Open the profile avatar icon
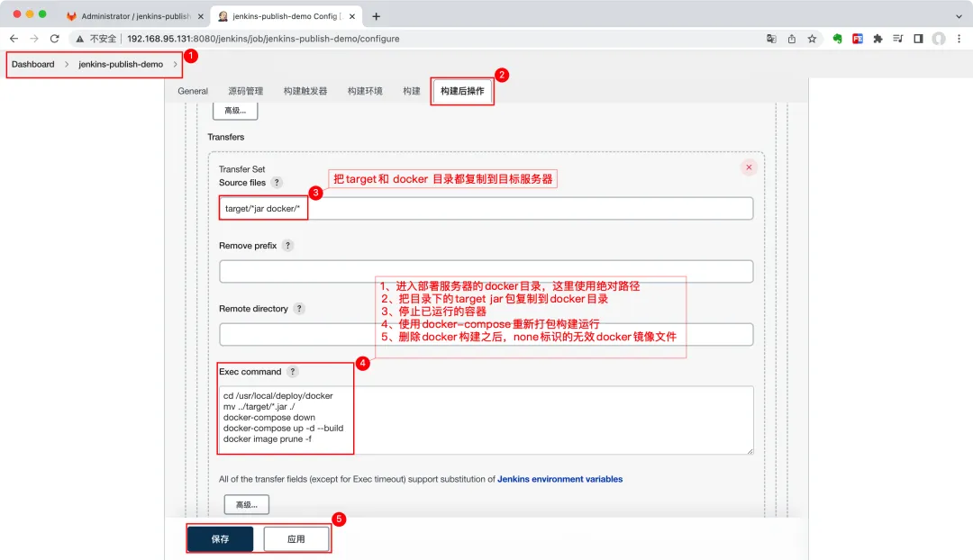Screen dimensions: 973x560 click(939, 39)
